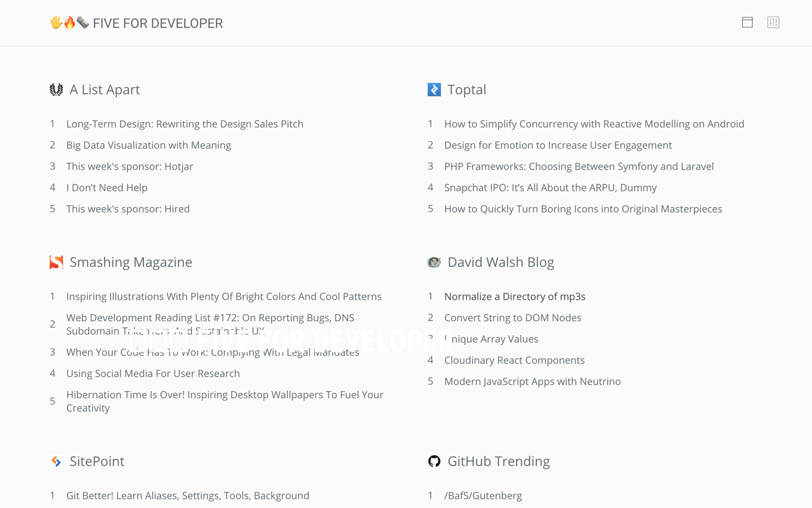Open the settings sliders icon in top right

(773, 22)
